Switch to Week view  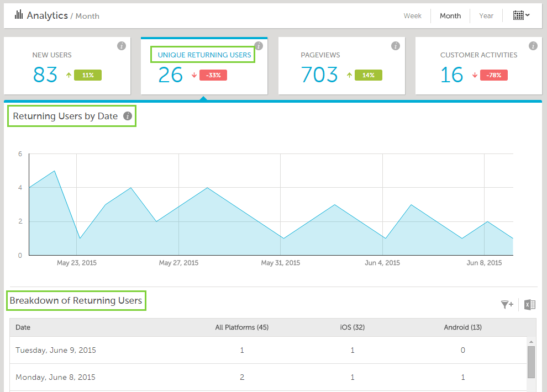coord(412,15)
